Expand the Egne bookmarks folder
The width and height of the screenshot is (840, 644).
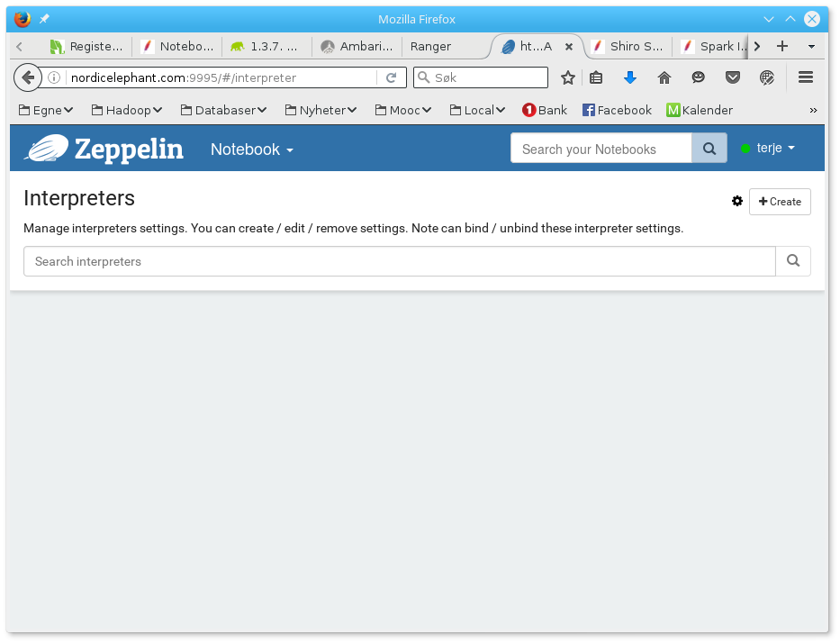pyautogui.click(x=46, y=111)
